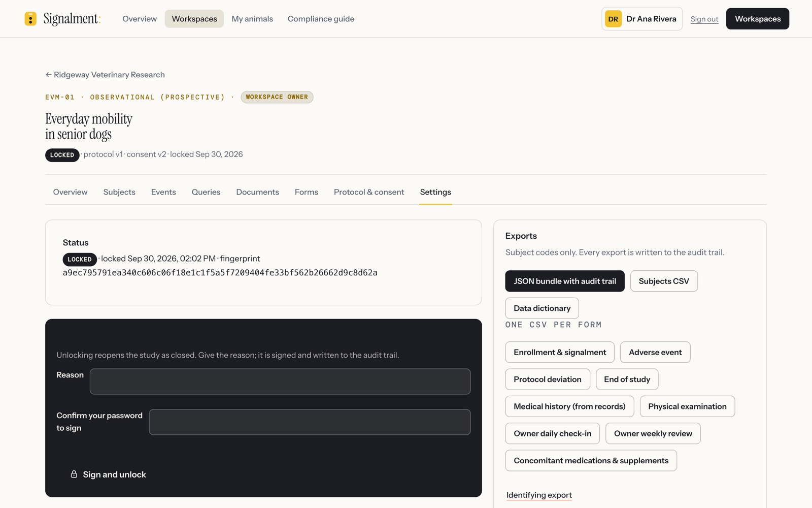Select the Settings tab
This screenshot has width=812, height=508.
(x=435, y=192)
